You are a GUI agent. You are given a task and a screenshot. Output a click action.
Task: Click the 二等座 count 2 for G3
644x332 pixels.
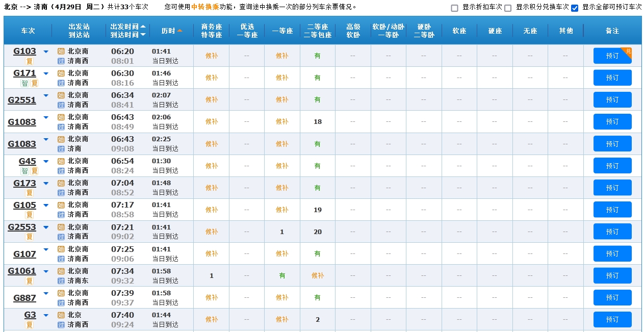318,320
